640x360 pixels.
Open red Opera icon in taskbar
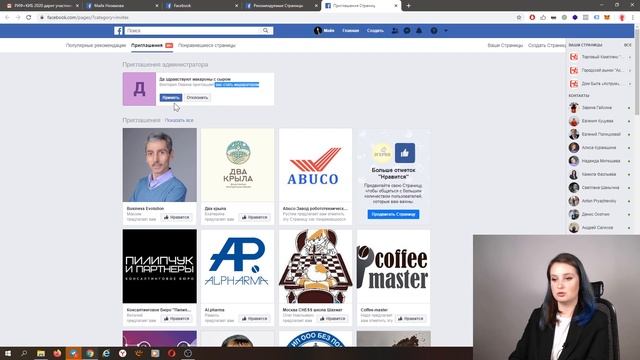point(171,353)
